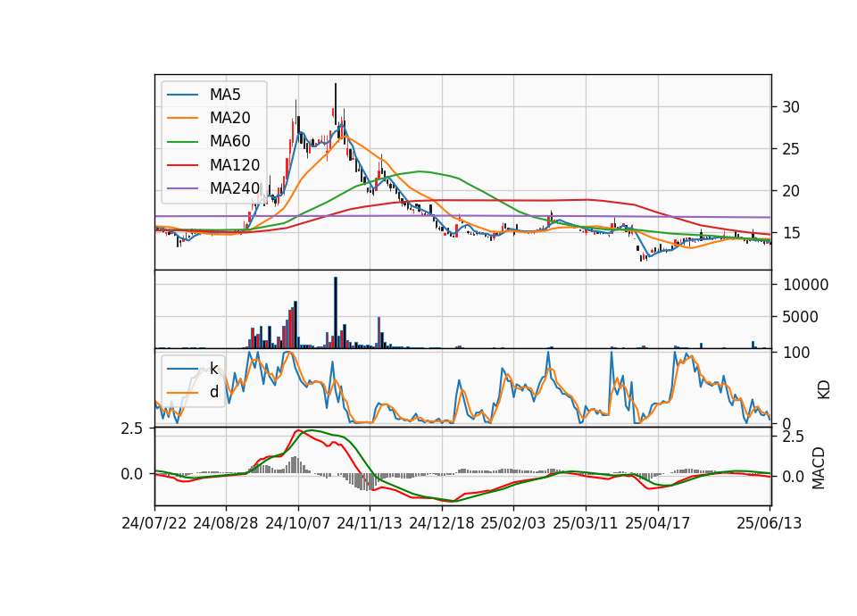Click the purple MA240 legend line sample
This screenshot has height=616, width=857.
point(182,188)
